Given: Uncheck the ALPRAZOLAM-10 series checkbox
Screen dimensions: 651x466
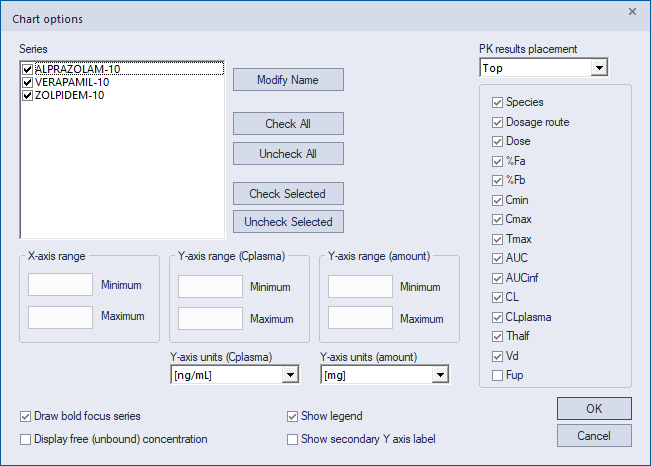Looking at the screenshot, I should tap(27, 69).
